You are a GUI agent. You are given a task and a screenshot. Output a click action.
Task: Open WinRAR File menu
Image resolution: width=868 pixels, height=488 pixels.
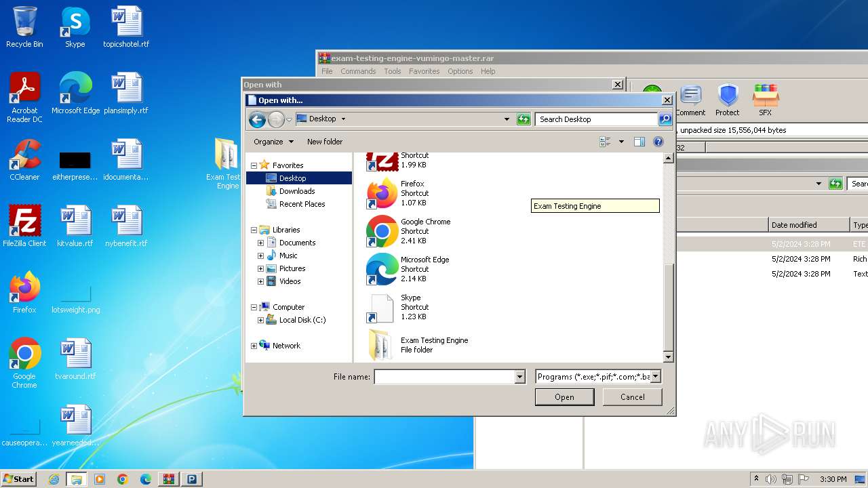(327, 71)
